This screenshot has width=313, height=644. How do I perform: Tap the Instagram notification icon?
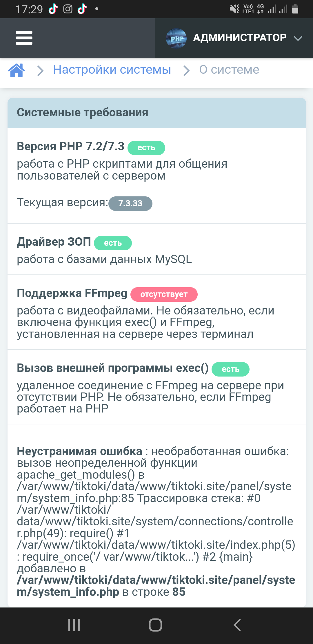tap(68, 9)
